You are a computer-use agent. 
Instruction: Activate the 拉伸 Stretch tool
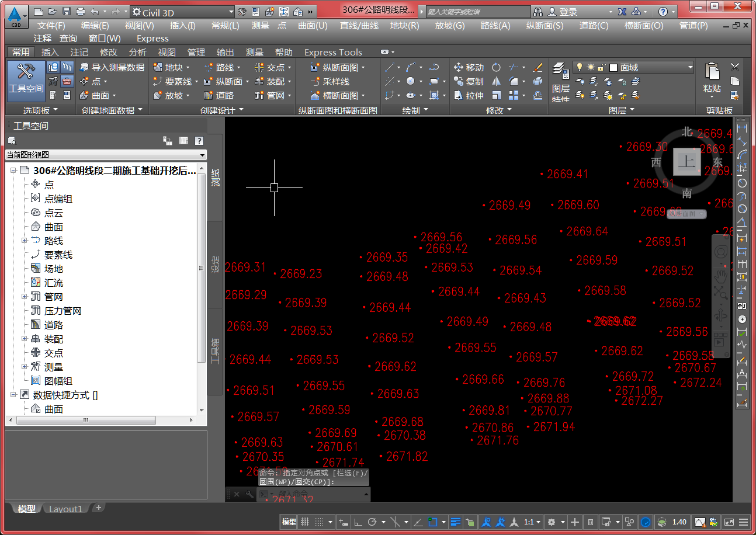tap(469, 95)
